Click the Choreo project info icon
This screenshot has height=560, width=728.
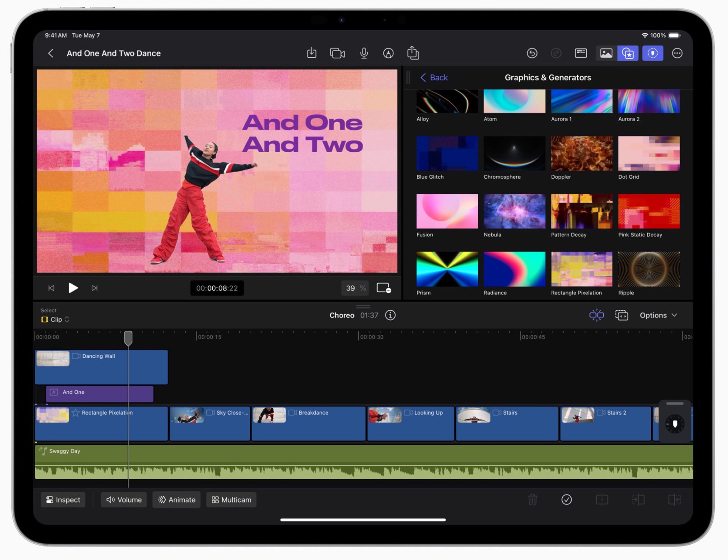[x=390, y=315]
